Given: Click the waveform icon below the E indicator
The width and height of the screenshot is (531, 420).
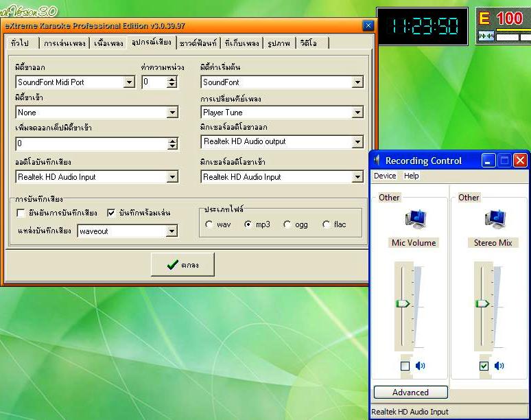Looking at the screenshot, I should [x=486, y=36].
